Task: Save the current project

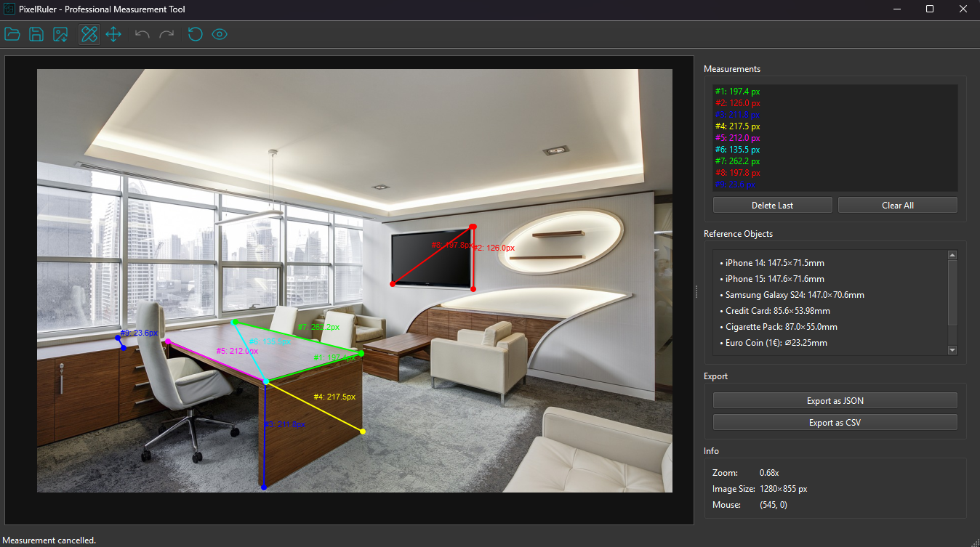Action: click(x=36, y=33)
